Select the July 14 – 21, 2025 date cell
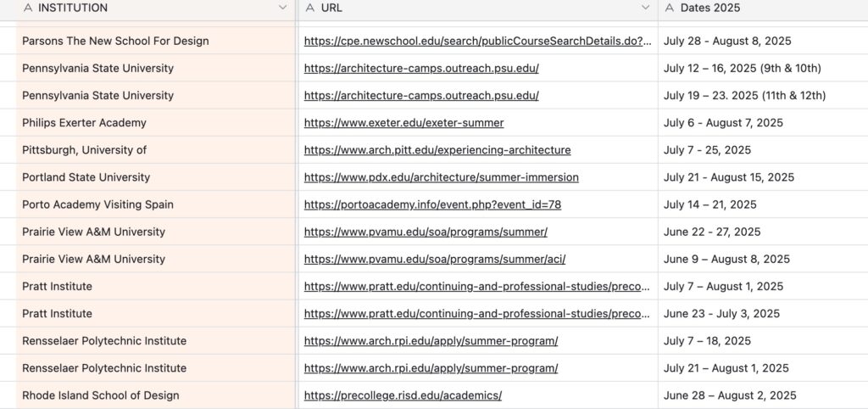 pyautogui.click(x=763, y=204)
